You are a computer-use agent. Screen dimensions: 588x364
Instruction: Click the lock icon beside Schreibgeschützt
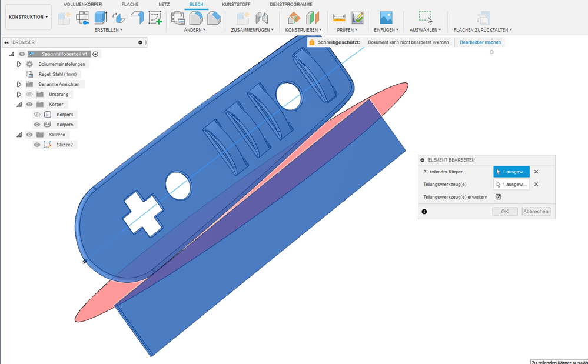[311, 42]
